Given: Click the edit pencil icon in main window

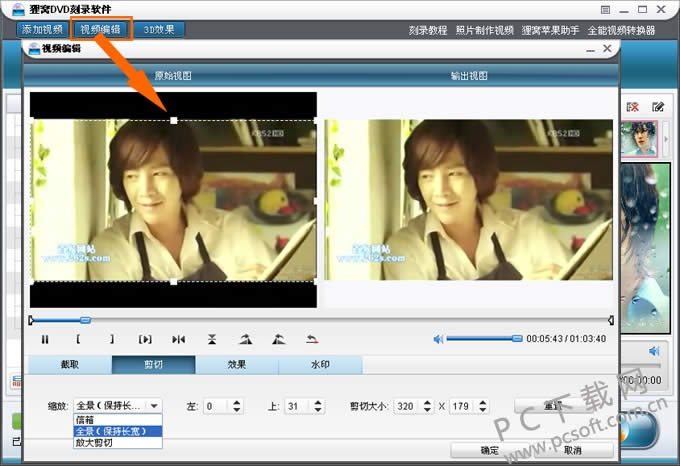Looking at the screenshot, I should tap(658, 107).
